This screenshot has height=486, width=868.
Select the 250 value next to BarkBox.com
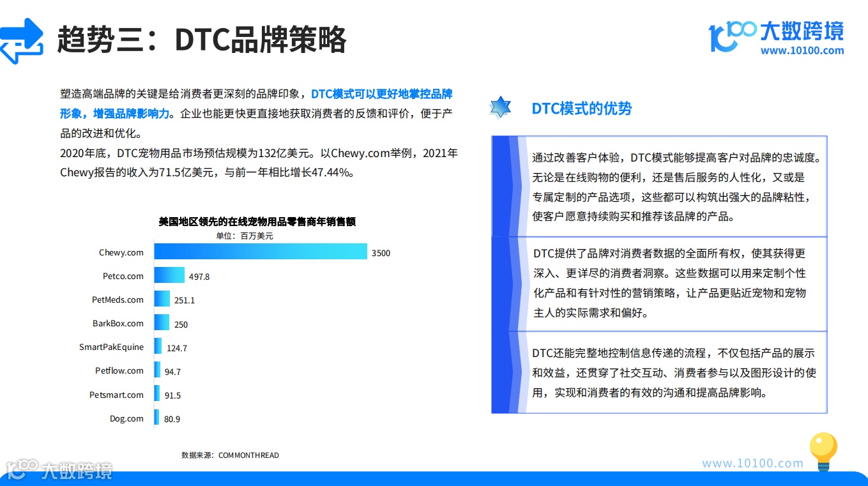[x=181, y=324]
